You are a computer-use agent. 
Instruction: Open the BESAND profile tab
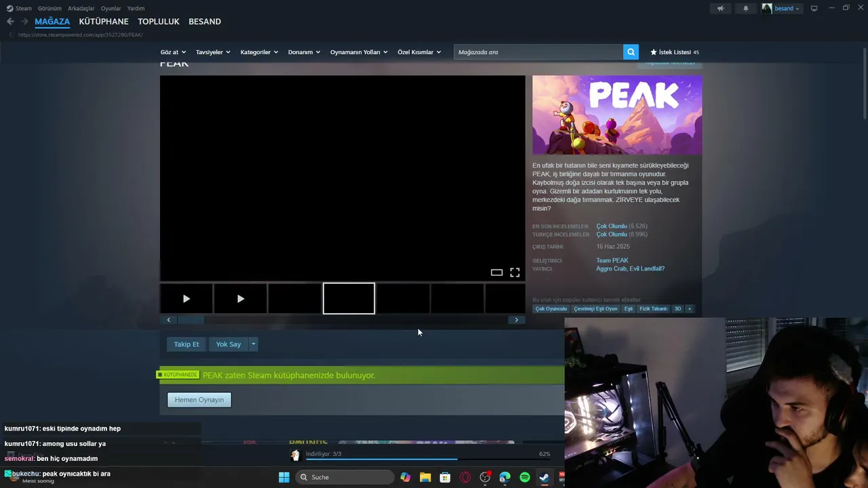(x=205, y=22)
